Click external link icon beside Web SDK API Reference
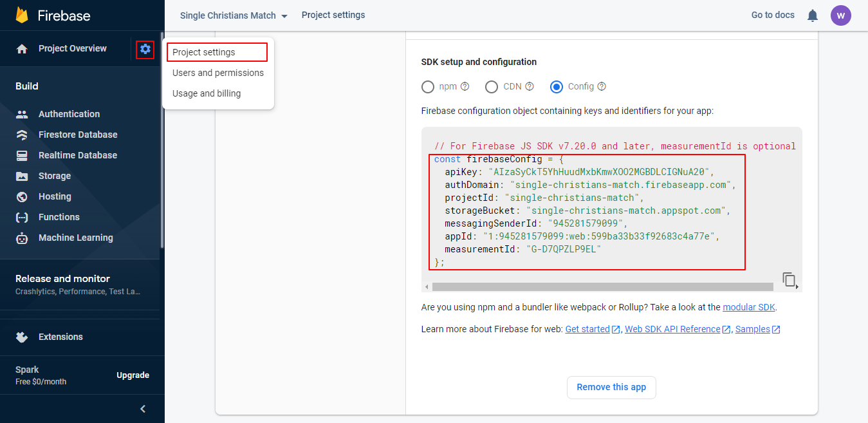This screenshot has height=423, width=868. 726,330
